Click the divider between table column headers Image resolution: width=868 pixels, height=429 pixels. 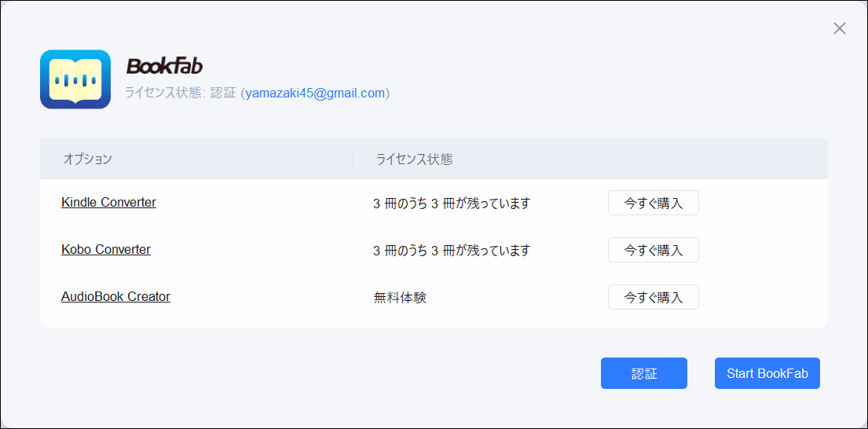click(352, 159)
